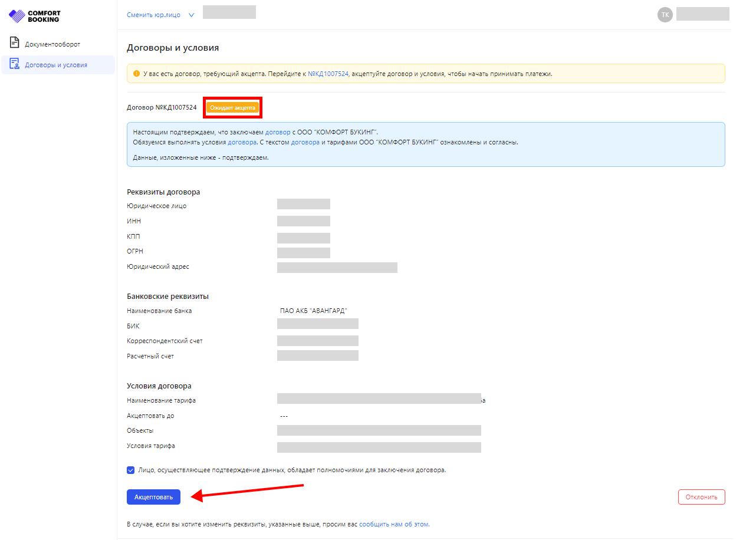Click the Объекты label

pyautogui.click(x=140, y=431)
